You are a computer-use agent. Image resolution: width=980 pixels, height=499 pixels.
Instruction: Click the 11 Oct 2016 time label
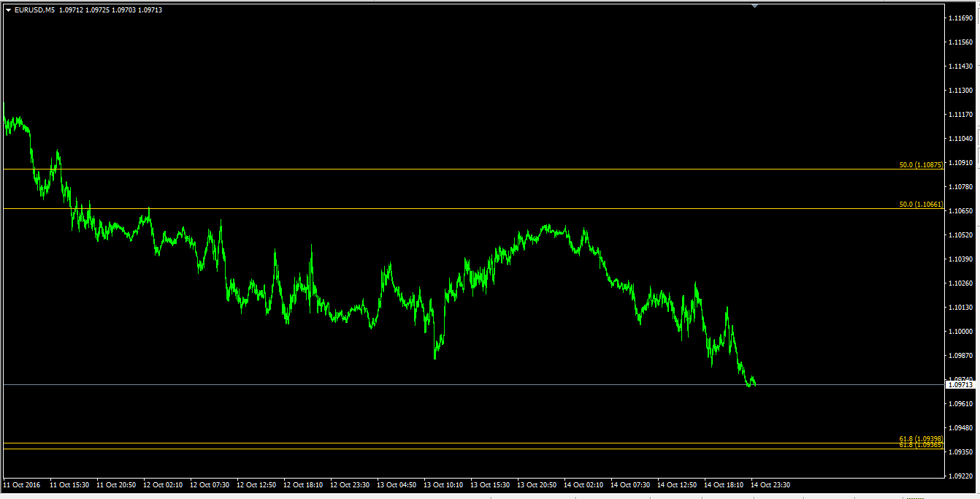[x=21, y=484]
